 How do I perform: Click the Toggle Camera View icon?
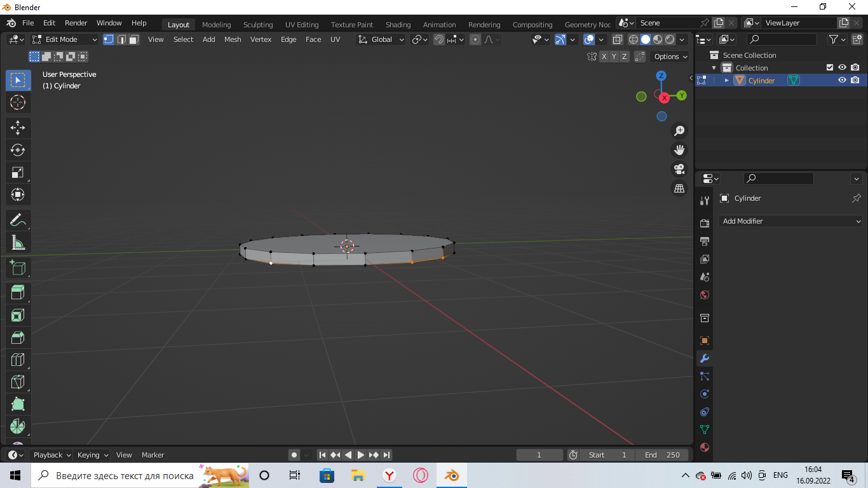[x=679, y=169]
